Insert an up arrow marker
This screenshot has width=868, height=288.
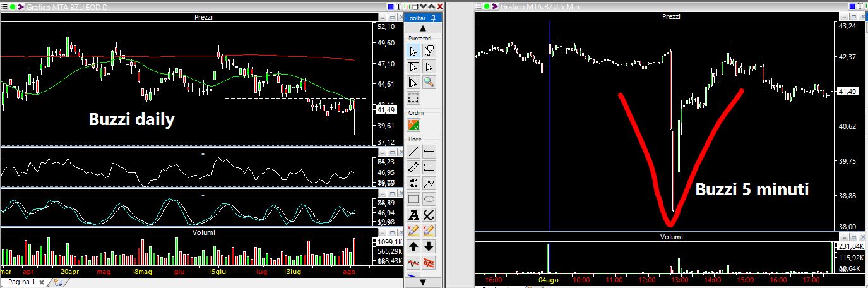(x=413, y=246)
